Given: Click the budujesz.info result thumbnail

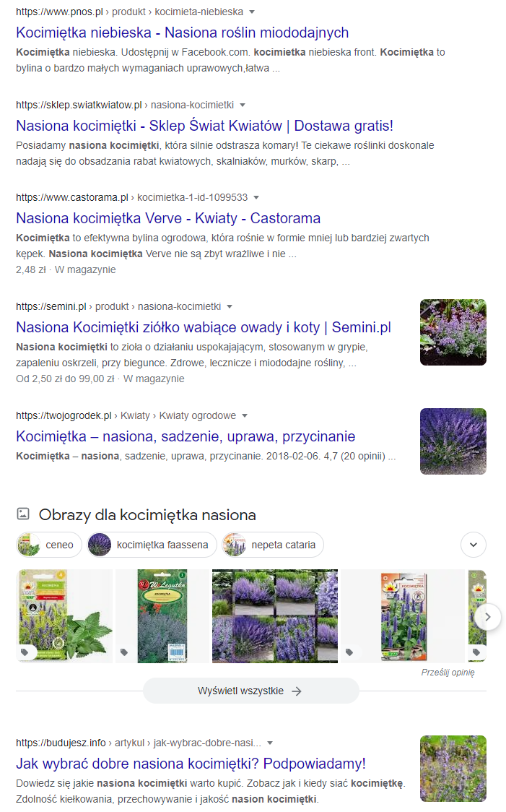Looking at the screenshot, I should pyautogui.click(x=453, y=769).
